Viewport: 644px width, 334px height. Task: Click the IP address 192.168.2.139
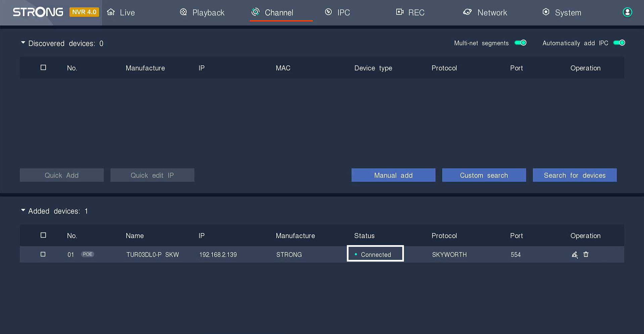point(218,255)
